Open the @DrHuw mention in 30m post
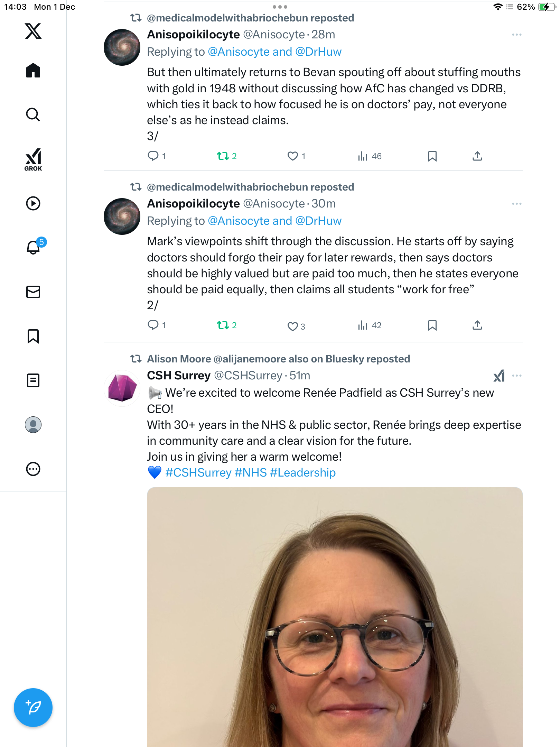Image resolution: width=560 pixels, height=747 pixels. pyautogui.click(x=318, y=221)
